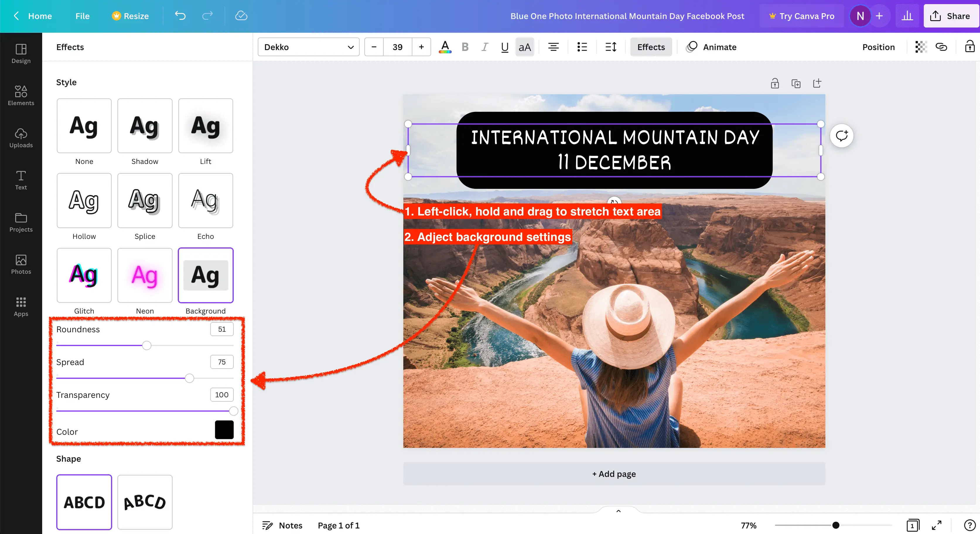980x534 pixels.
Task: Add comment using bubble icon
Action: pyautogui.click(x=841, y=136)
